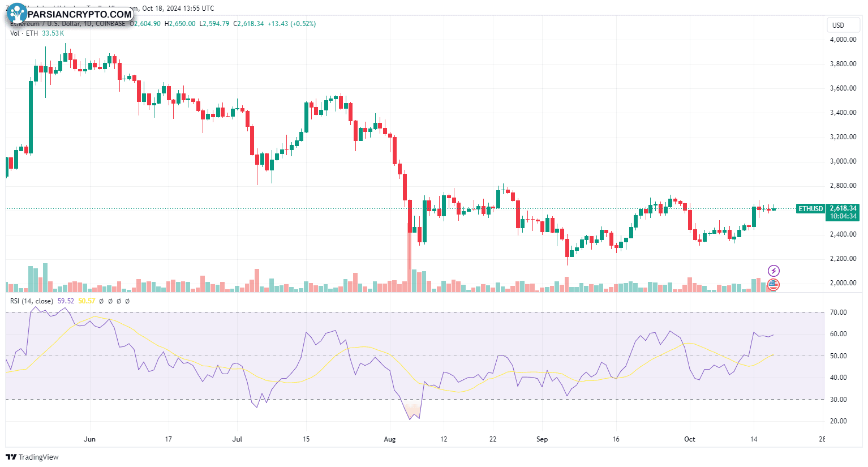
Task: Click the 2,400.00 price axis label
Action: (843, 234)
